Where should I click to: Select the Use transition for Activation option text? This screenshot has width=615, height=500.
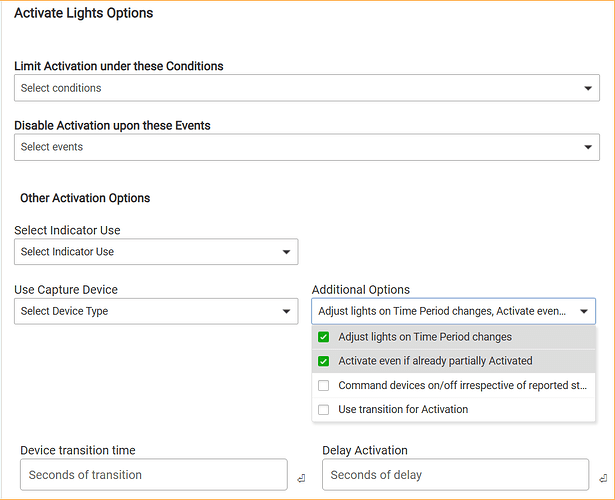pyautogui.click(x=403, y=409)
